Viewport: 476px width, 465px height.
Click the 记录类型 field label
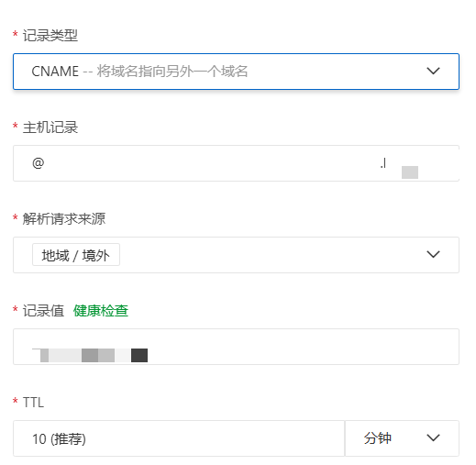[x=50, y=36]
